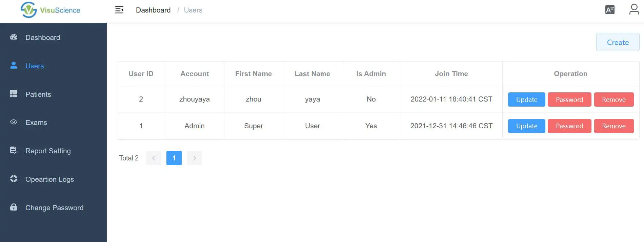644x242 pixels.
Task: Click the Join Time column header
Action: (x=451, y=74)
